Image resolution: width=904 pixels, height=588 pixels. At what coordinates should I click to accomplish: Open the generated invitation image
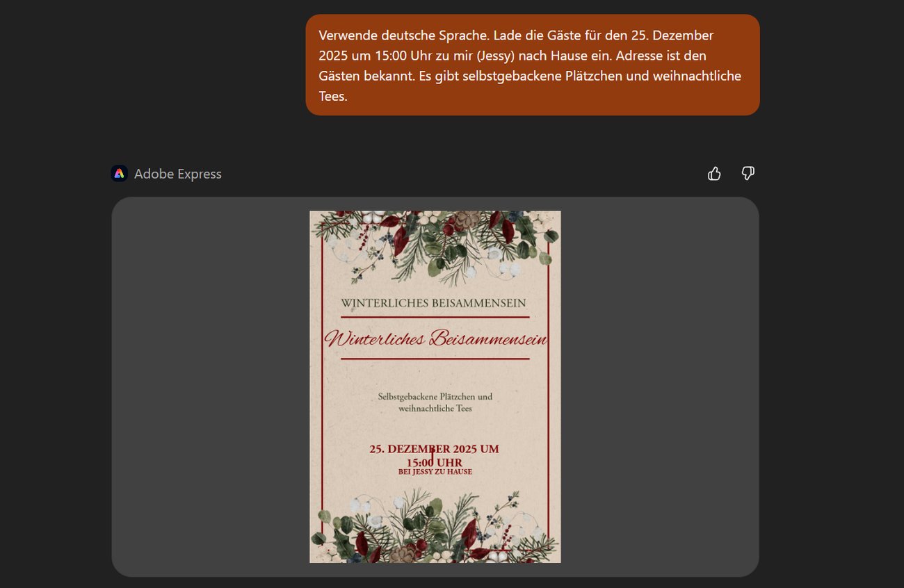(435, 386)
